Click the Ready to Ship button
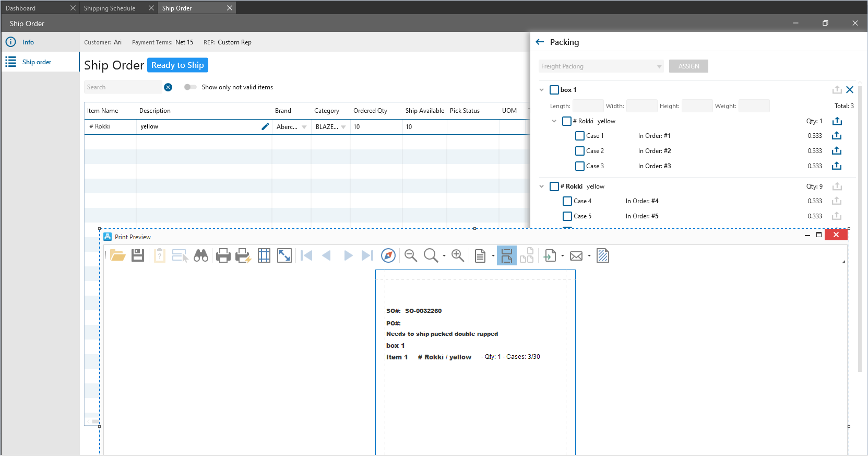The height and width of the screenshot is (456, 868). [x=177, y=65]
